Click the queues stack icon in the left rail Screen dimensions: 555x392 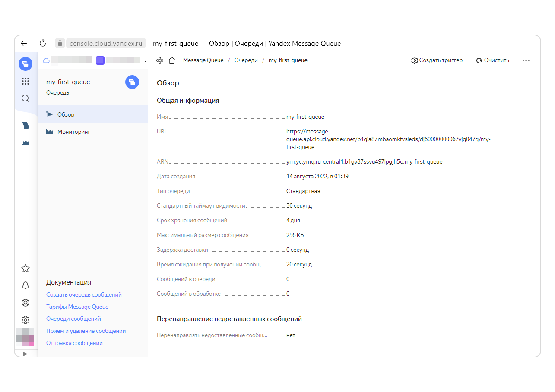coord(25,125)
